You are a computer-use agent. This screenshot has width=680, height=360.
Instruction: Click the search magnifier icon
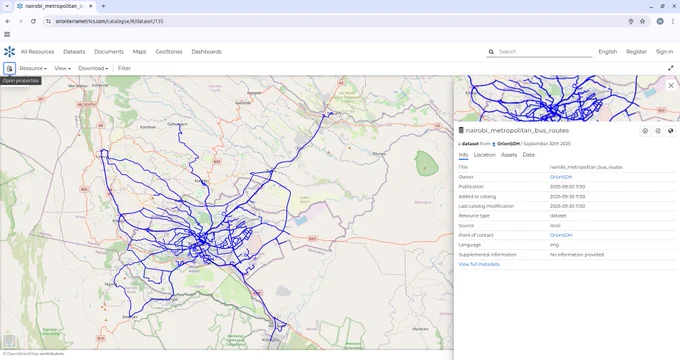click(x=491, y=52)
